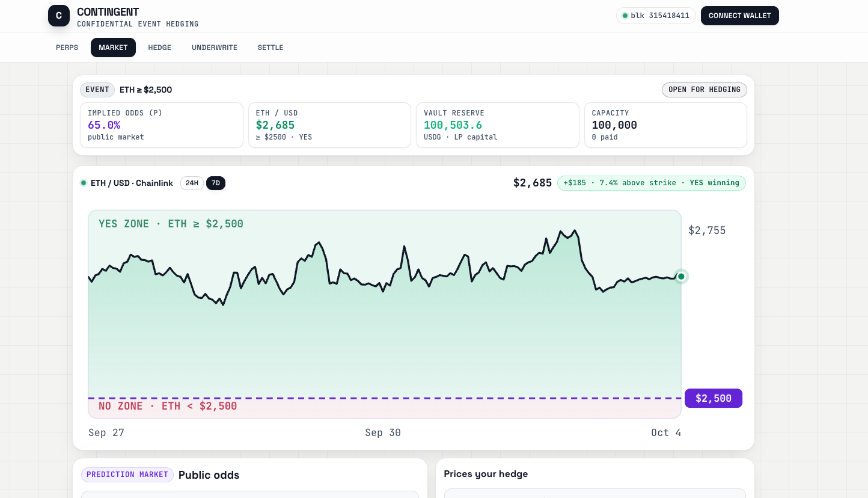Click the 'Public odds' heading
The height and width of the screenshot is (498, 868).
[209, 475]
